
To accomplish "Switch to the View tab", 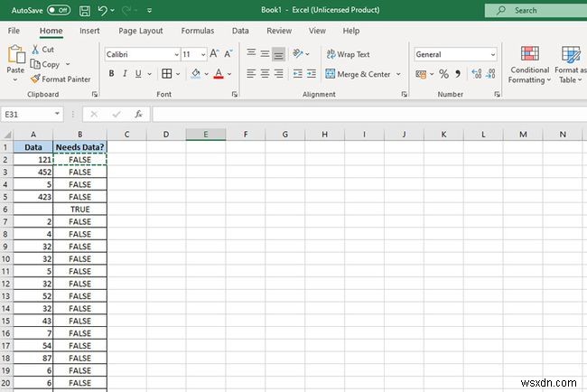I will 317,31.
